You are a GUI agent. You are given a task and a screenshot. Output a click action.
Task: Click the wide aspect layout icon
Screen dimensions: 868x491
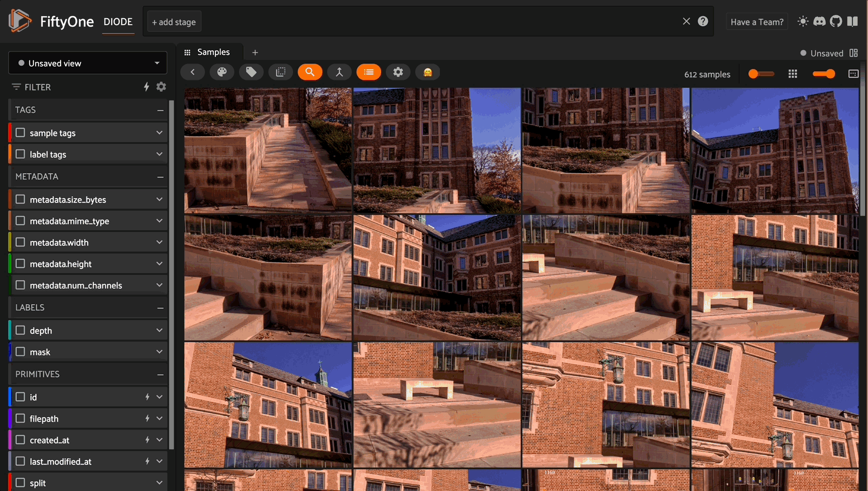point(853,74)
